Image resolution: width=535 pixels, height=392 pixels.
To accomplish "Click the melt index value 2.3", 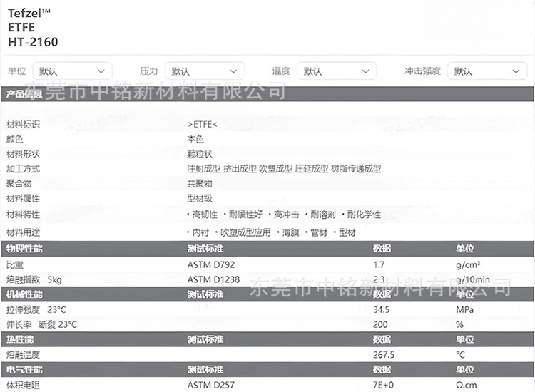I will 379,280.
